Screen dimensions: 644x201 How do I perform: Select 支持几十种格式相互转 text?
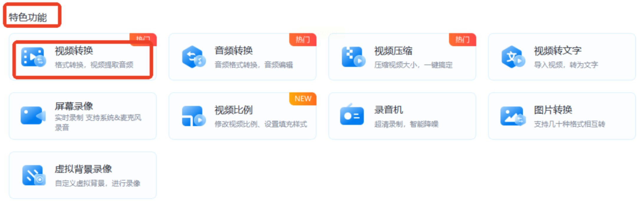coord(569,124)
